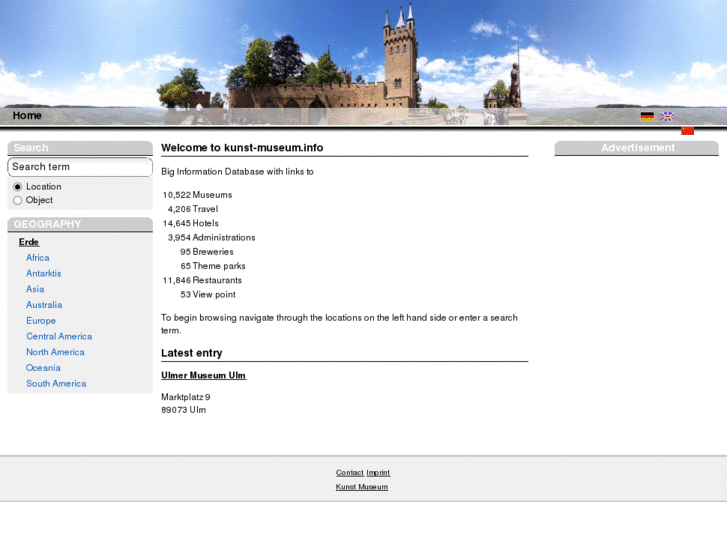This screenshot has width=727, height=545.
Task: Click the '4,206 Travel' count text
Action: tap(193, 209)
